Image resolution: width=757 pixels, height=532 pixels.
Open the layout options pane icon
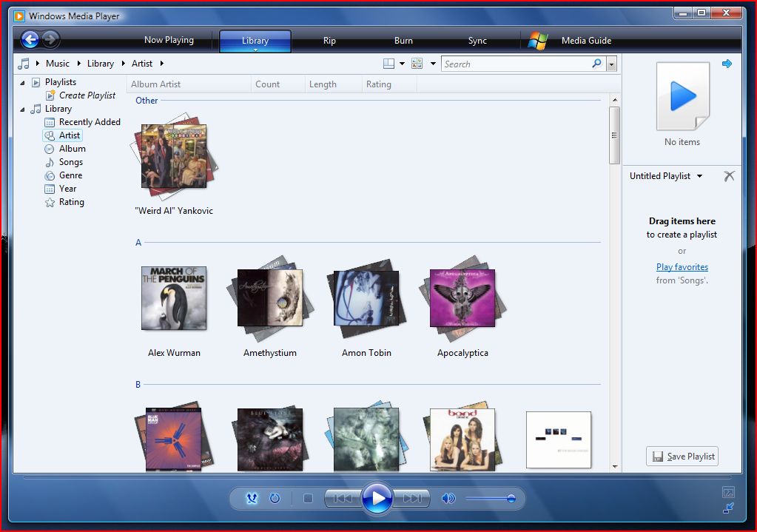tap(388, 64)
